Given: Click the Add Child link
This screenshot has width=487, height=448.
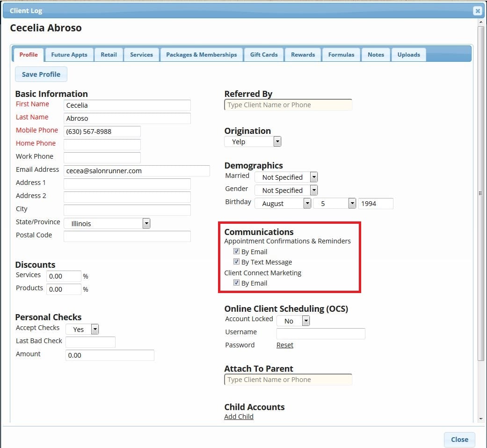Looking at the screenshot, I should (239, 416).
